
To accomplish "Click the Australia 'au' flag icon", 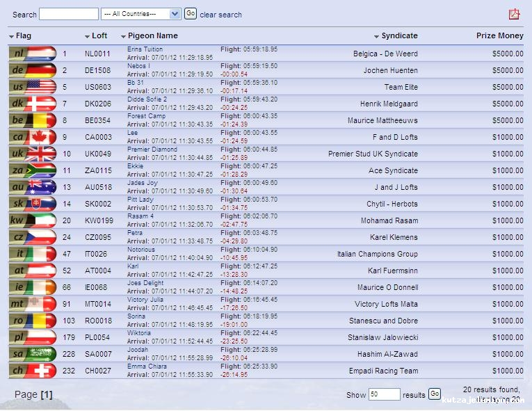I will [33, 187].
